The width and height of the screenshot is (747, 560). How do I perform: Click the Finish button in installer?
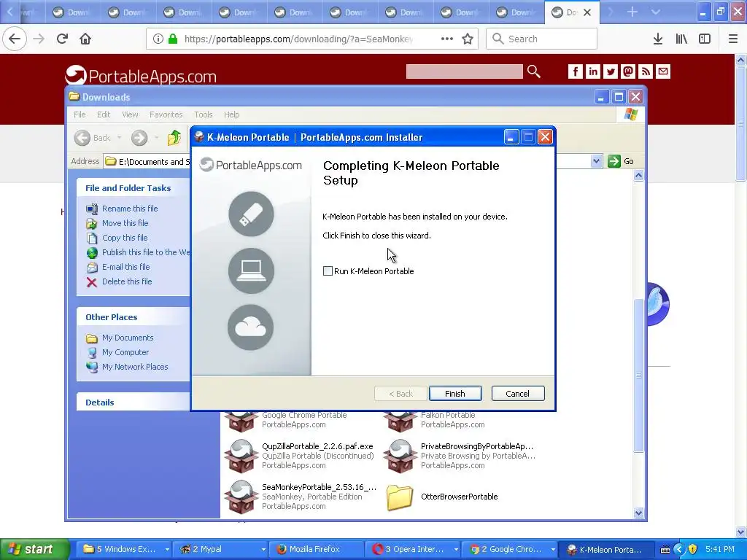pyautogui.click(x=455, y=393)
